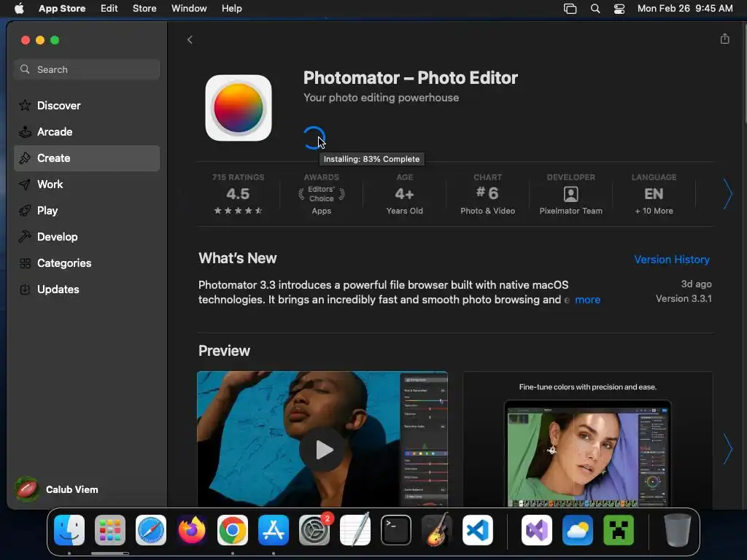Open GarageBand from the Dock
Screen dimensions: 747x560
tap(437, 530)
